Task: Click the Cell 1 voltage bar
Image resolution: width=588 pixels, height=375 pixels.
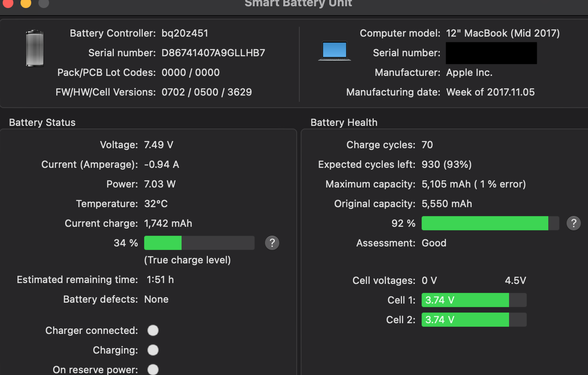Action: tap(474, 300)
